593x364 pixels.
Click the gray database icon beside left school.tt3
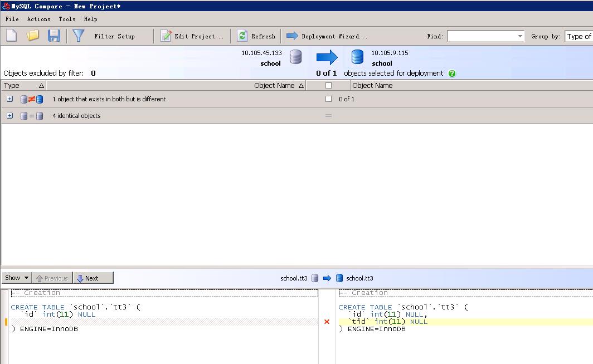click(x=315, y=278)
